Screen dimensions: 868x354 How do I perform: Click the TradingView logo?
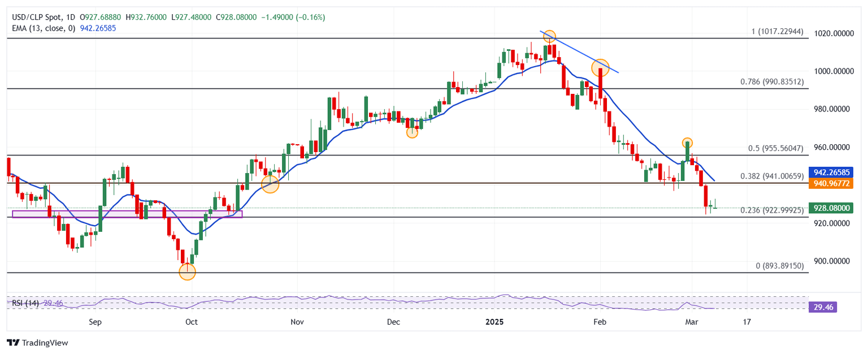pyautogui.click(x=37, y=343)
